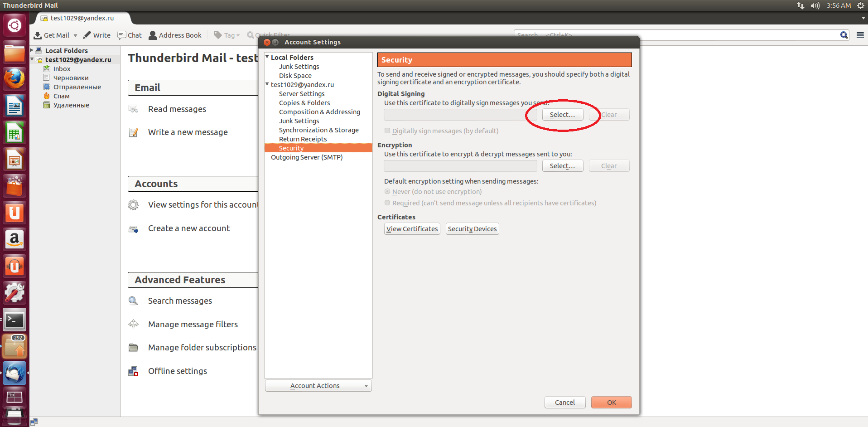Click View Certificates button
Viewport: 868px width, 427px height.
pyautogui.click(x=412, y=229)
